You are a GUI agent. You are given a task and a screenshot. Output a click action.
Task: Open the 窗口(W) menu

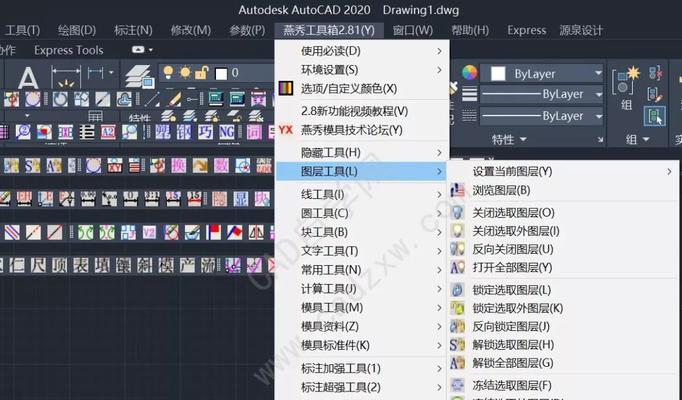(413, 30)
